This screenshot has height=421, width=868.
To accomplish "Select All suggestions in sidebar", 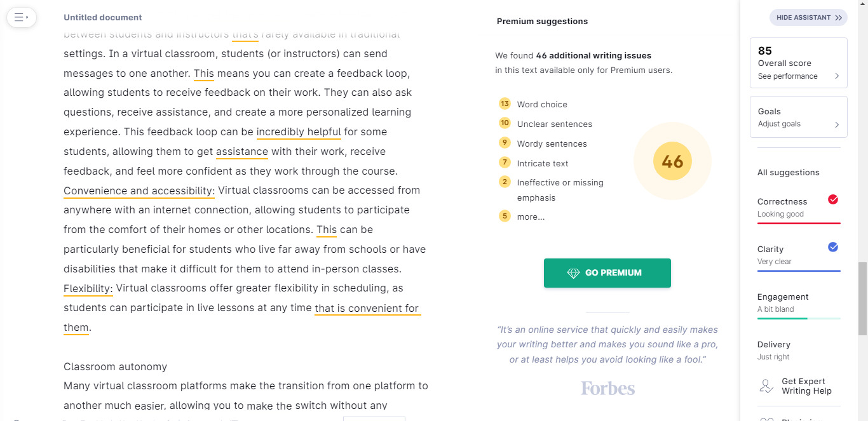I will tap(788, 172).
